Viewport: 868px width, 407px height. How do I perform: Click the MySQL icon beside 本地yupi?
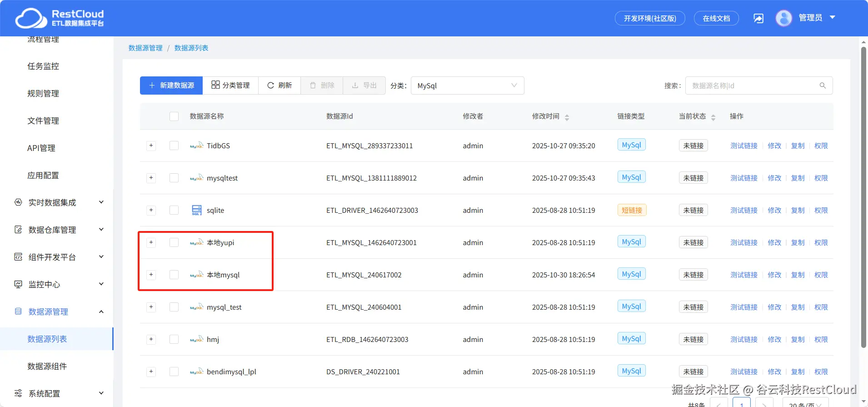pyautogui.click(x=197, y=242)
